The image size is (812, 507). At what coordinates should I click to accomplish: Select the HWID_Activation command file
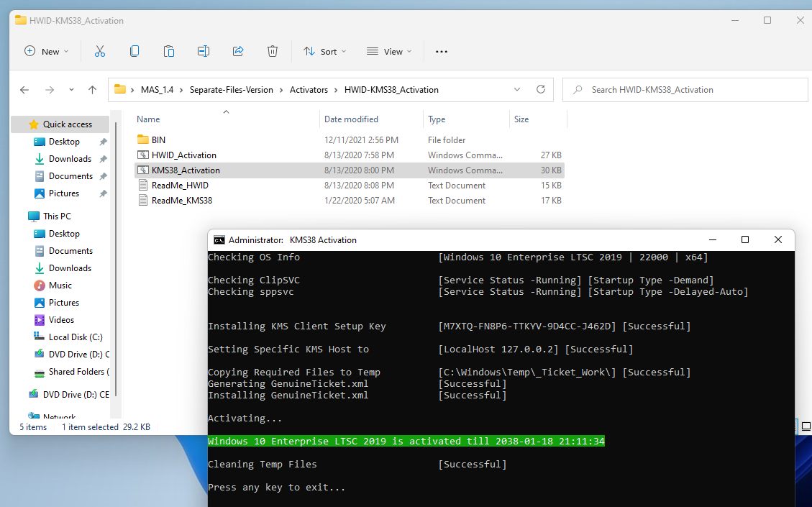[350, 155]
